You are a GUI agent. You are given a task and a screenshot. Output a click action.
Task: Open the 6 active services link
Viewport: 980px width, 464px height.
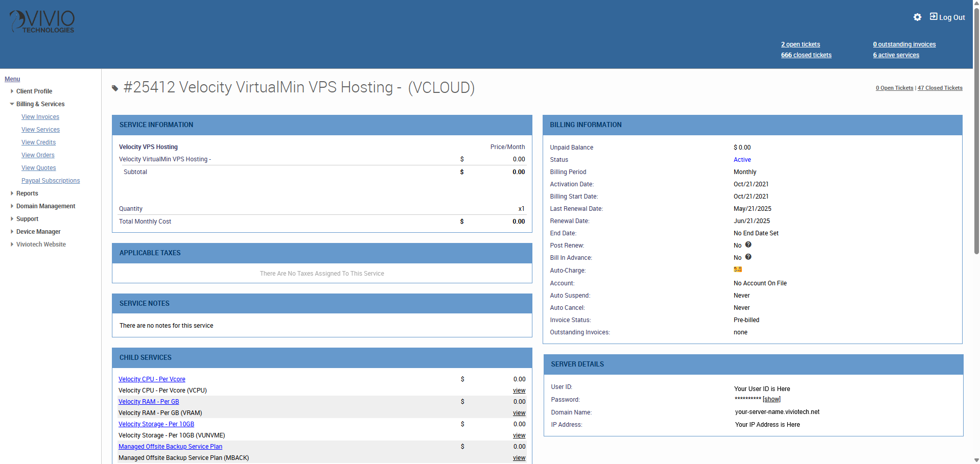(x=896, y=55)
